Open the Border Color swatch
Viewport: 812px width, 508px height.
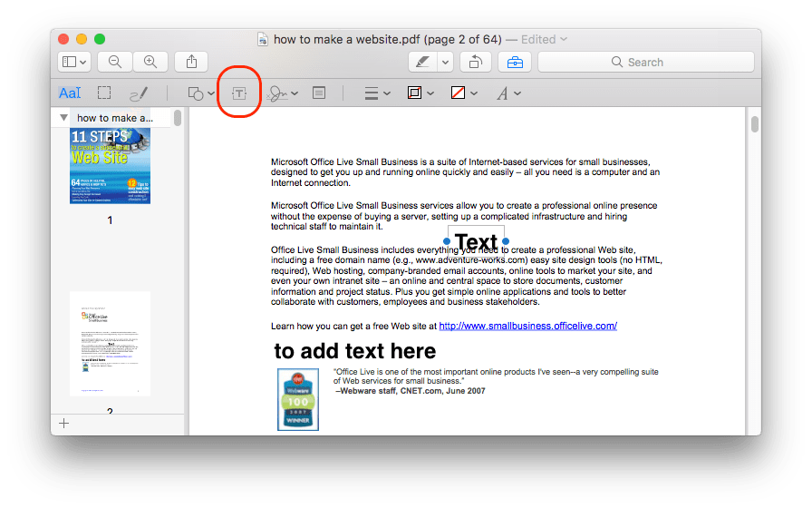[414, 93]
